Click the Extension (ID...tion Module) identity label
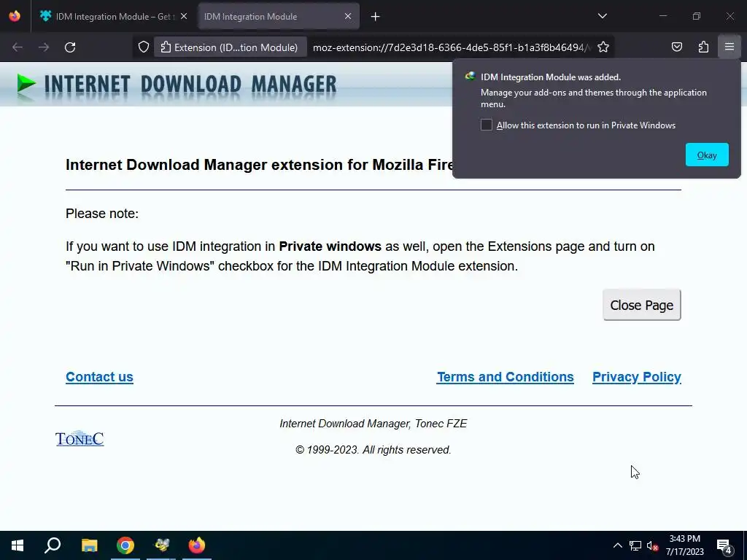Screen dimensions: 747x560 pos(230,47)
